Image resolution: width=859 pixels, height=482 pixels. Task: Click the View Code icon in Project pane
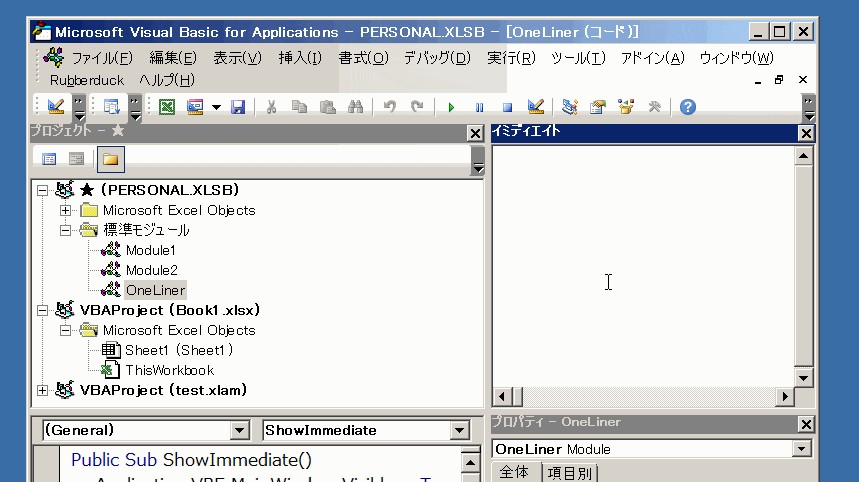(x=49, y=159)
